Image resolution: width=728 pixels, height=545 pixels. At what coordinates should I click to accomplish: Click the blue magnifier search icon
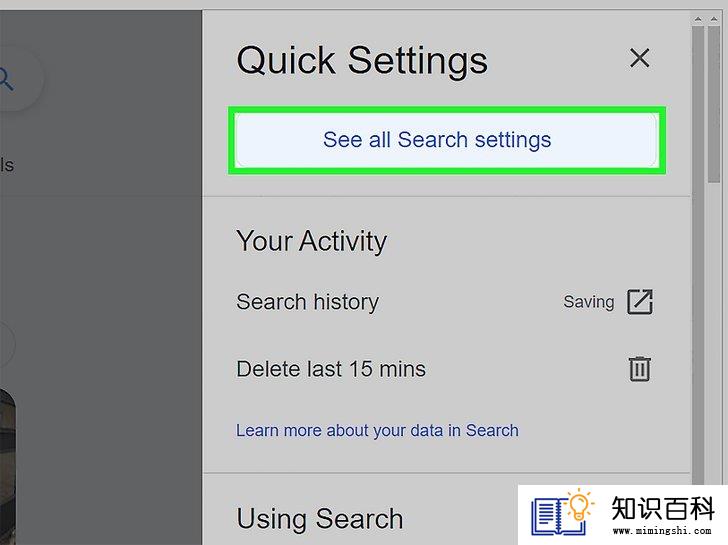[x=6, y=79]
